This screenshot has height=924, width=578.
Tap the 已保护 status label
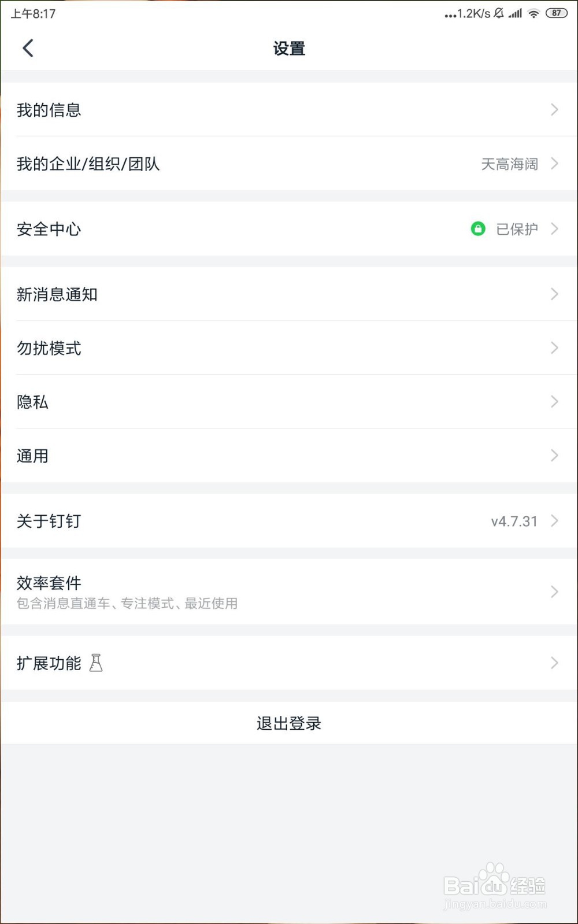(517, 229)
